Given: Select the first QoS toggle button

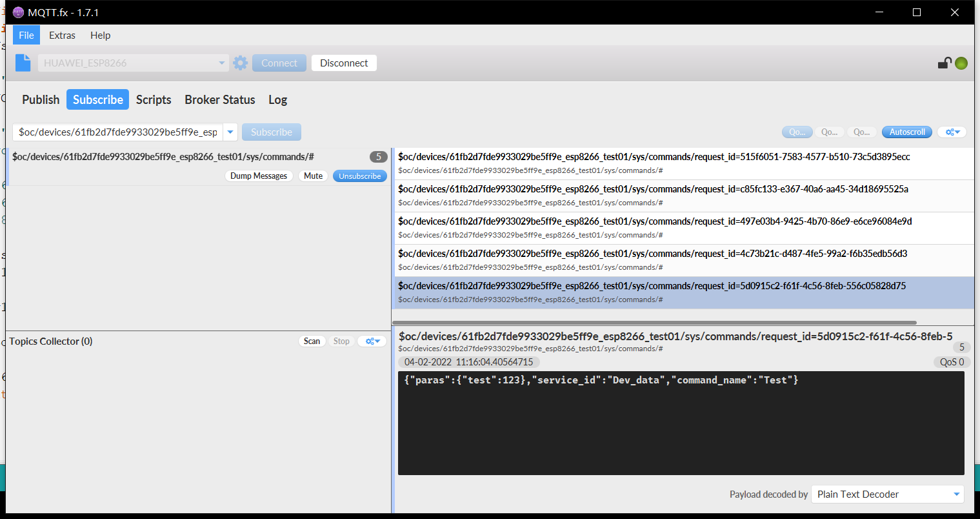Looking at the screenshot, I should pyautogui.click(x=797, y=132).
